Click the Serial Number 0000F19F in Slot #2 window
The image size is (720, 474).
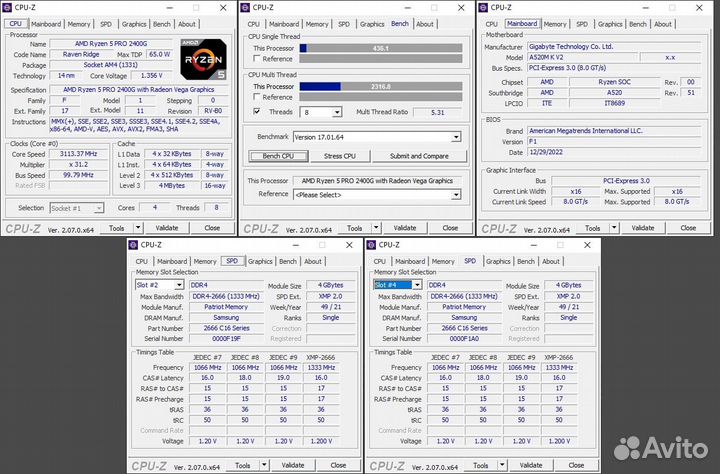[226, 339]
